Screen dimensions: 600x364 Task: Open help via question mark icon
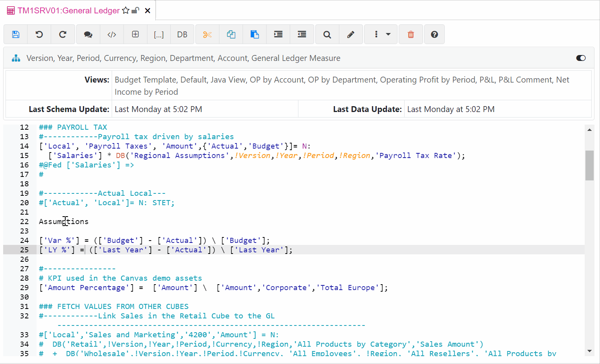tap(434, 35)
